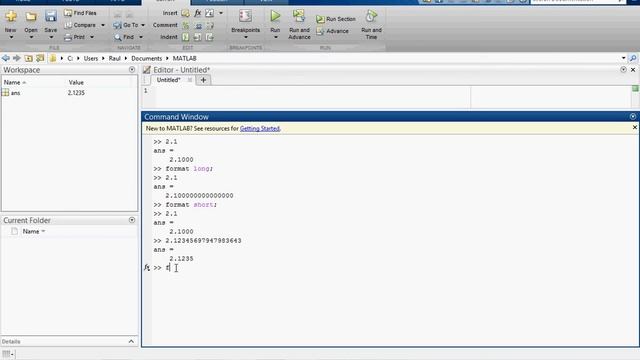
Task: Expand the Details panel chevron
Action: tap(131, 341)
